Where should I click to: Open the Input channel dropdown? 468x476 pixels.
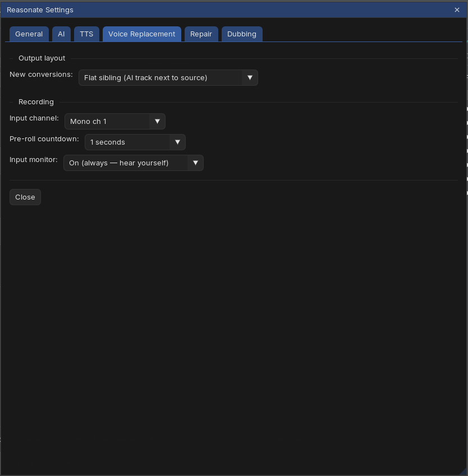coord(115,122)
